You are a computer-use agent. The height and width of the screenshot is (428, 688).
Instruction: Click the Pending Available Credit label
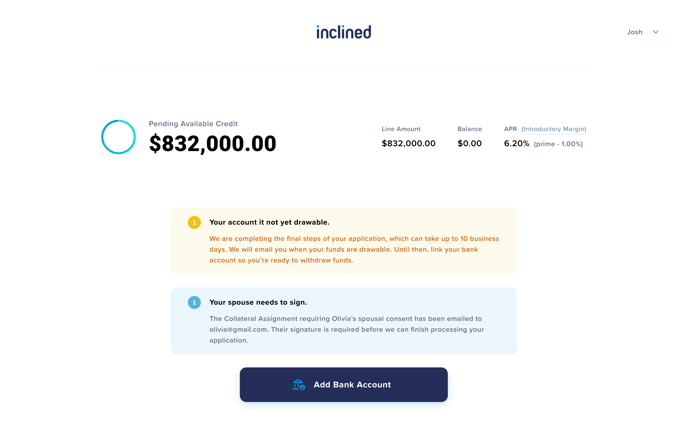(193, 124)
